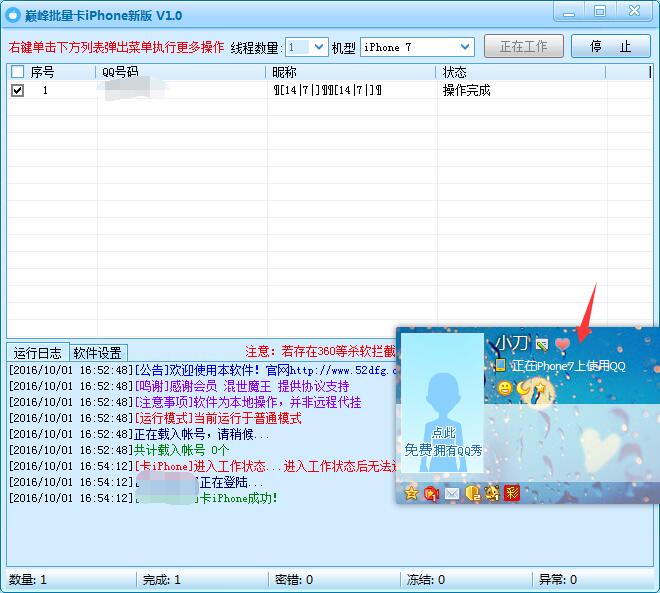Open the 机型 iPhone 7 model dropdown
This screenshot has height=593, width=660.
(417, 47)
